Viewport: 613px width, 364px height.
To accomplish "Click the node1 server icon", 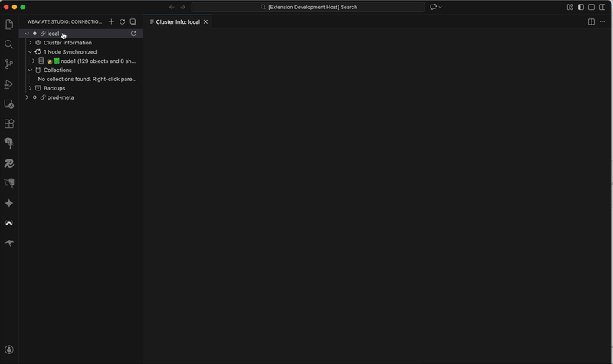I will pos(41,61).
